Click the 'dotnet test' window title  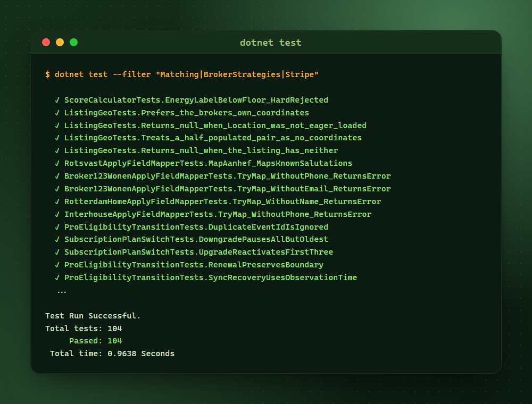[270, 43]
